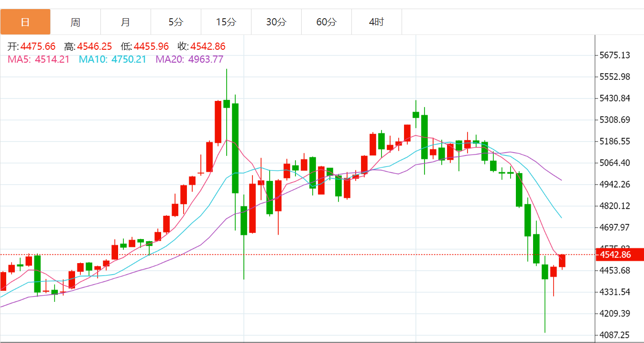Switch to the 4时 four-hour tab
This screenshot has width=644, height=343.
click(377, 22)
